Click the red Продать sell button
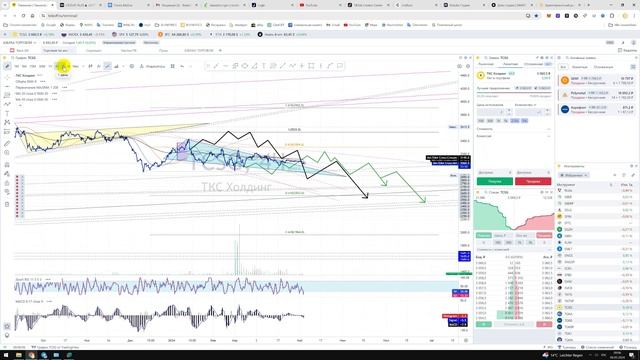This screenshot has width=640, height=360. 533,181
